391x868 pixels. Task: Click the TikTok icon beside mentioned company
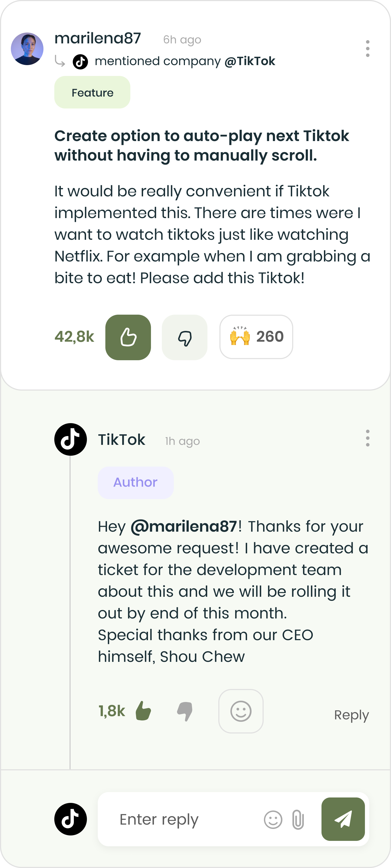point(80,62)
